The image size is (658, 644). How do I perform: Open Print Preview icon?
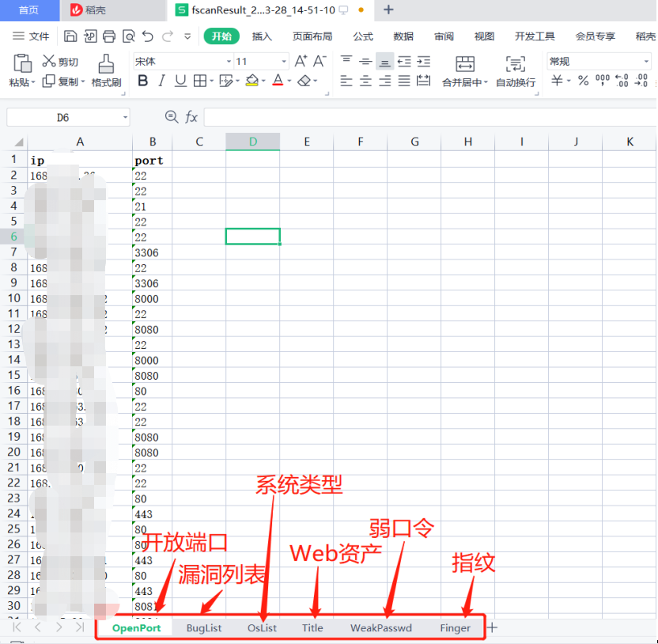pos(128,36)
